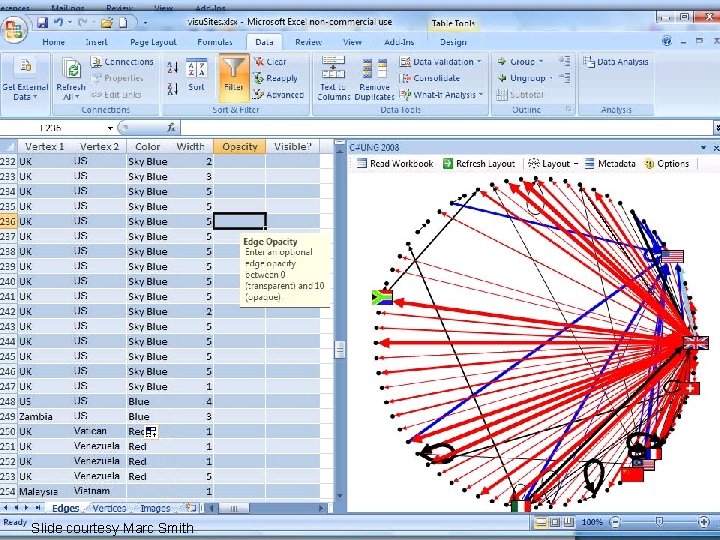
Task: Click the Text to Columns icon
Action: click(333, 78)
